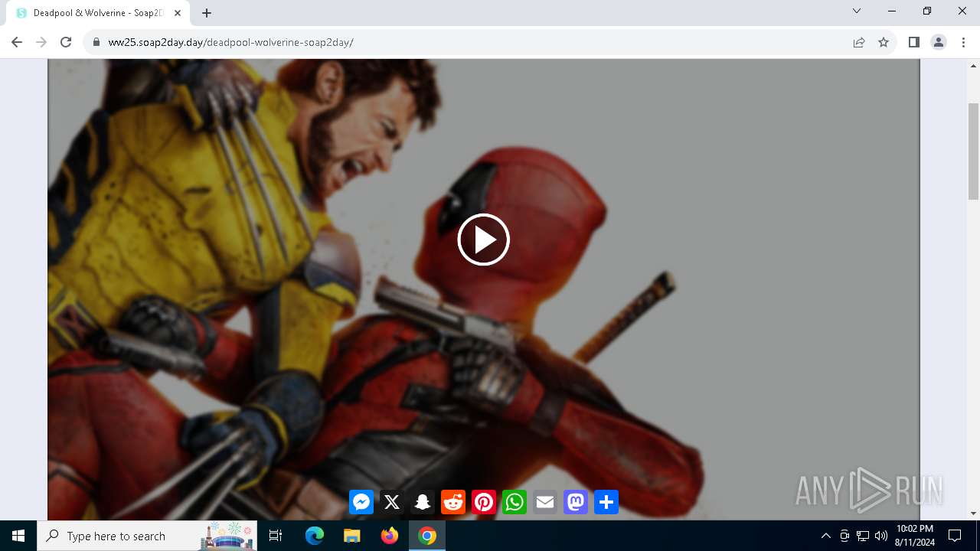
Task: Reload the current page
Action: pyautogui.click(x=66, y=42)
